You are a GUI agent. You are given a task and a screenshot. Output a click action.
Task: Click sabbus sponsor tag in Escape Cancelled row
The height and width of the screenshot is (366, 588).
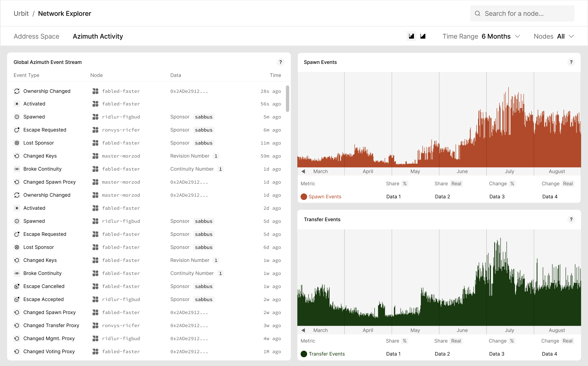(x=204, y=286)
